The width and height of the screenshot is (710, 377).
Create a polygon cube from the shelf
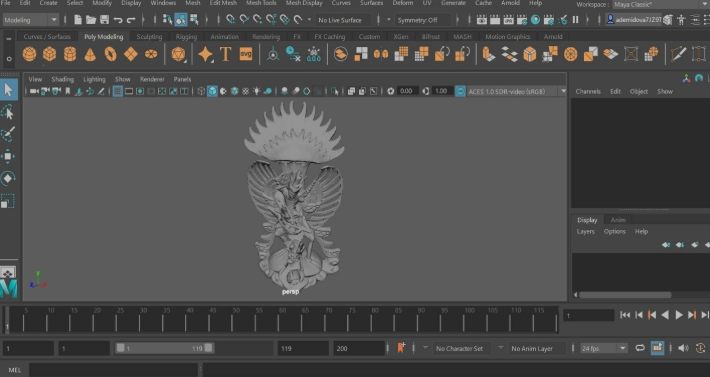pyautogui.click(x=49, y=54)
